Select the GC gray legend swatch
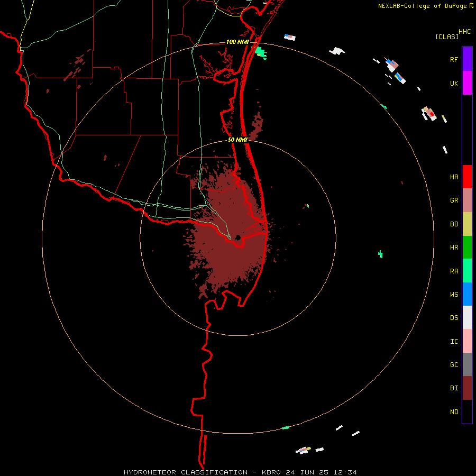This screenshot has height=476, width=476. click(467, 364)
